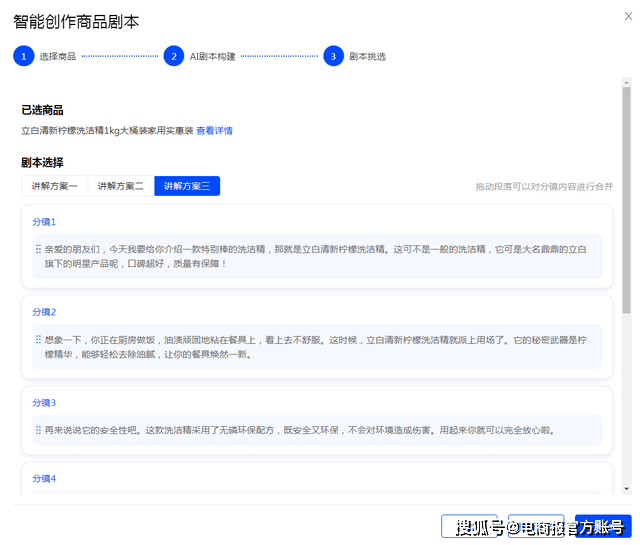Screen dimensions: 640x545
Task: Click 剧本挑选 step label
Action: point(367,56)
